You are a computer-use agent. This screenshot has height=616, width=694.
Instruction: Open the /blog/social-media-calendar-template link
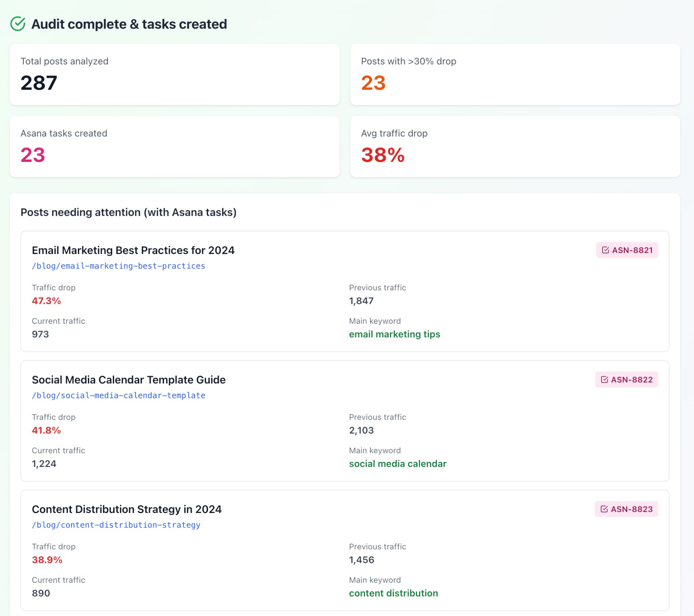(x=118, y=396)
